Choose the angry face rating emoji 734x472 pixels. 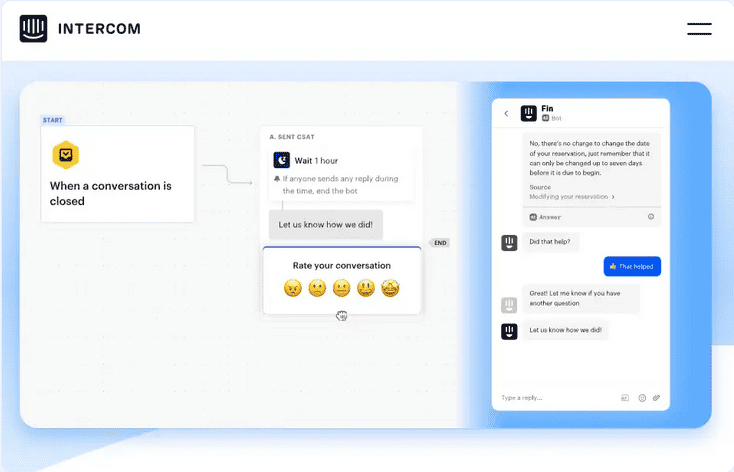coord(293,288)
